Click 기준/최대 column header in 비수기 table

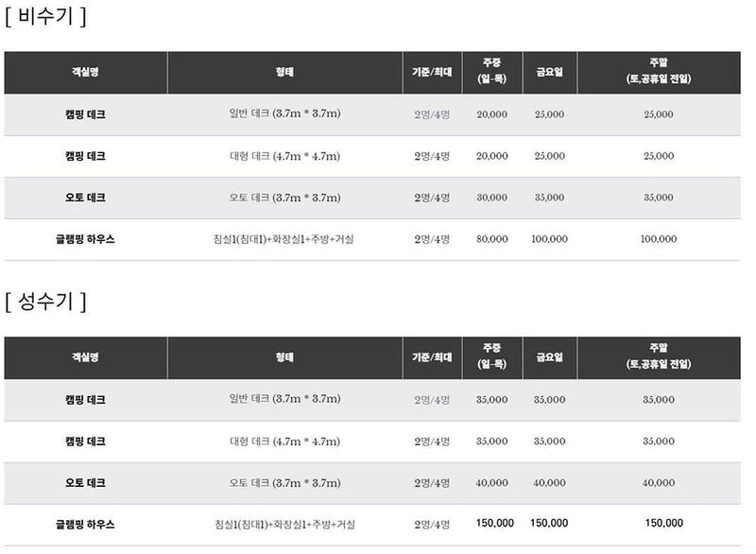click(432, 73)
